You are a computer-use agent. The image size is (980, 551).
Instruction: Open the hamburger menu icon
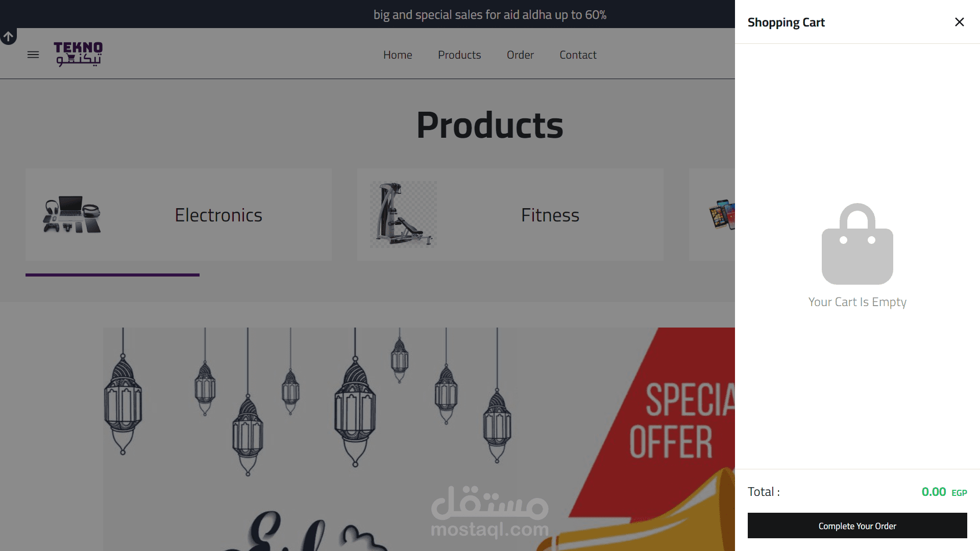pos(33,55)
